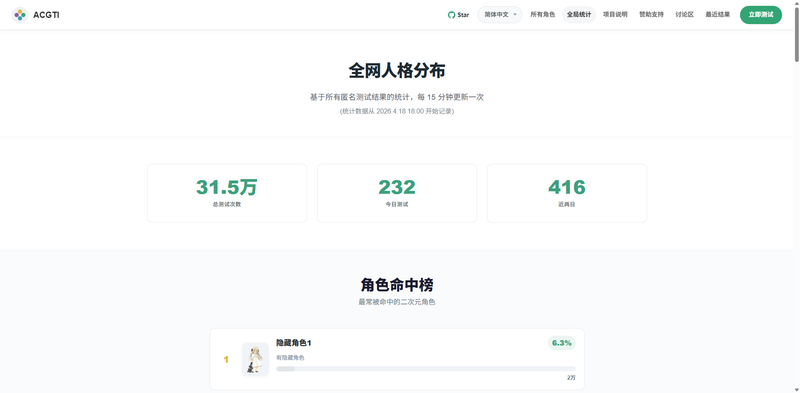This screenshot has width=800, height=393.
Task: Click the rank number 1
Action: 226,360
